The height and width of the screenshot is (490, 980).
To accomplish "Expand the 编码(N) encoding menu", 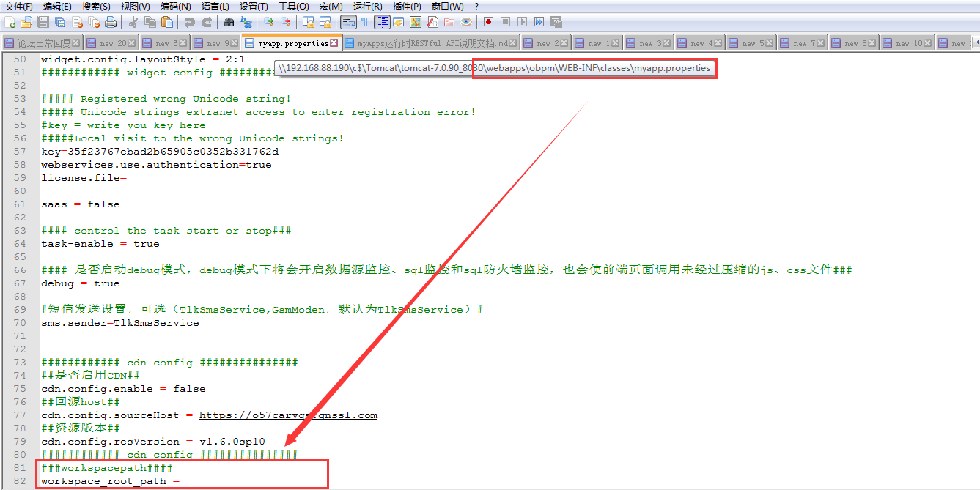I will [x=175, y=6].
